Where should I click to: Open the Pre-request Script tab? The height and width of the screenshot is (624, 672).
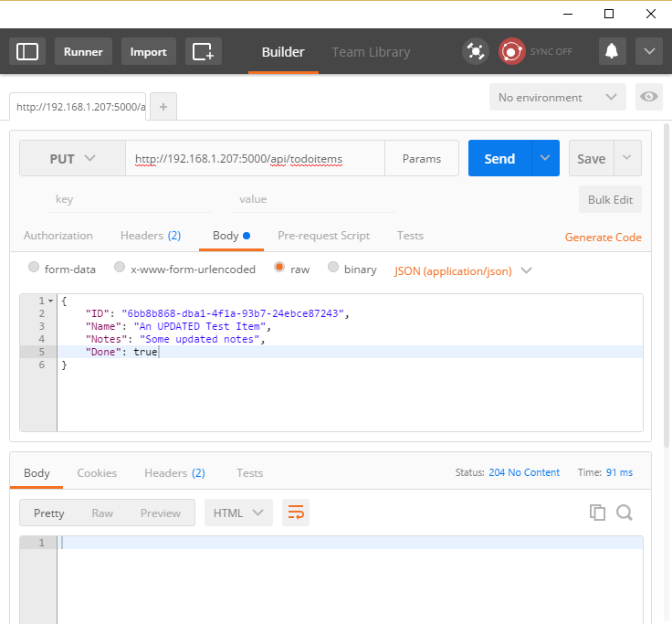(323, 236)
